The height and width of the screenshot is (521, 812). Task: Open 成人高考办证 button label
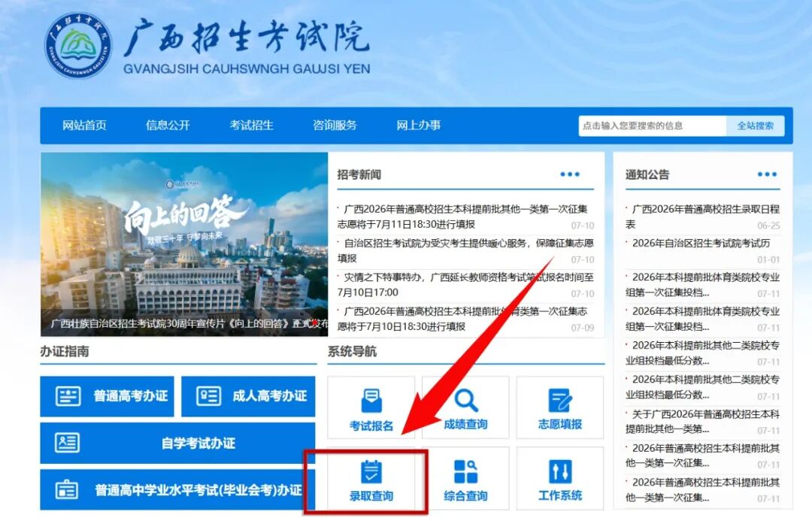click(270, 396)
